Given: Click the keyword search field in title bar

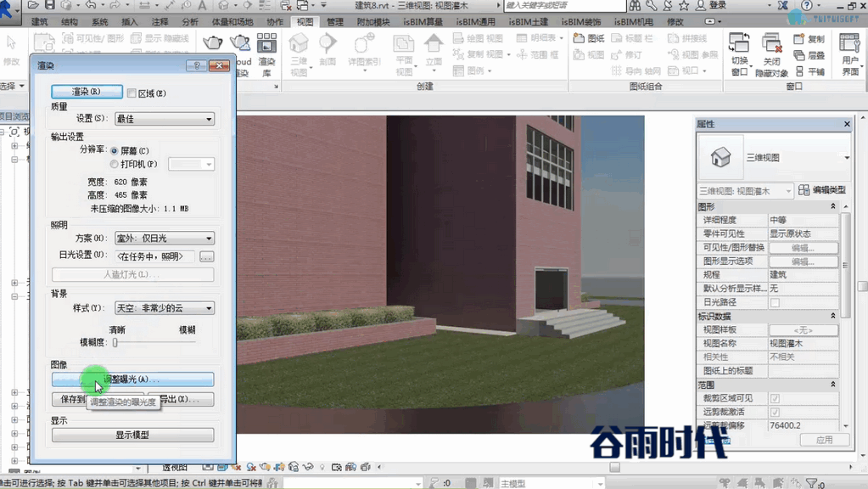Looking at the screenshot, I should 564,6.
